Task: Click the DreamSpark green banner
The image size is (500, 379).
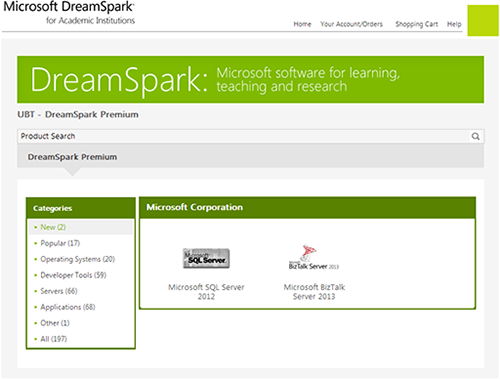Action: point(251,79)
